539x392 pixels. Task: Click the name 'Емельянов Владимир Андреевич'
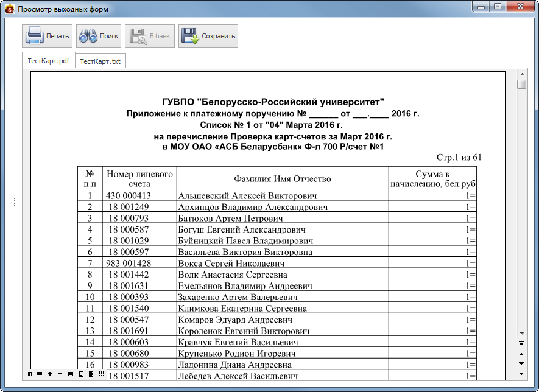click(245, 286)
